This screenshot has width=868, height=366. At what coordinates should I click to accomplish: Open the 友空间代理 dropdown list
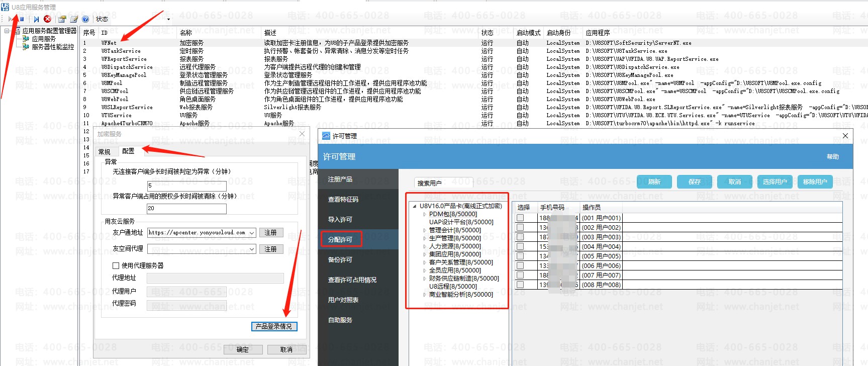[252, 249]
